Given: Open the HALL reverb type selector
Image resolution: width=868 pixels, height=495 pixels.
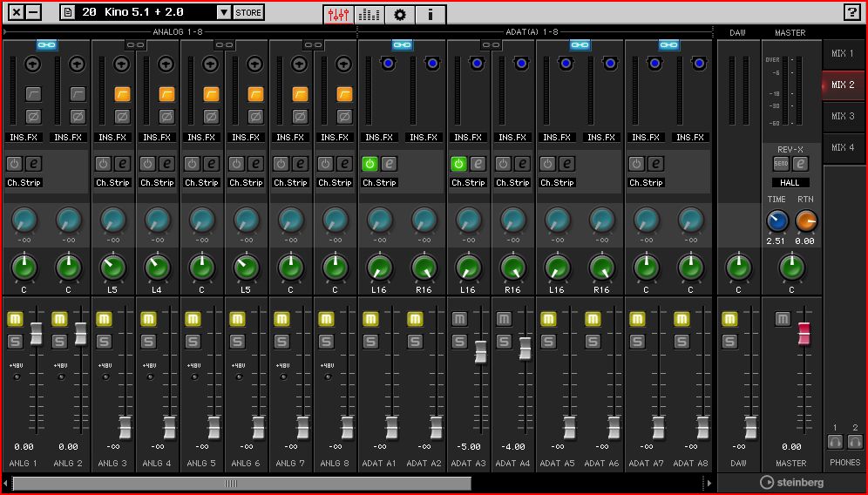Looking at the screenshot, I should click(x=791, y=182).
